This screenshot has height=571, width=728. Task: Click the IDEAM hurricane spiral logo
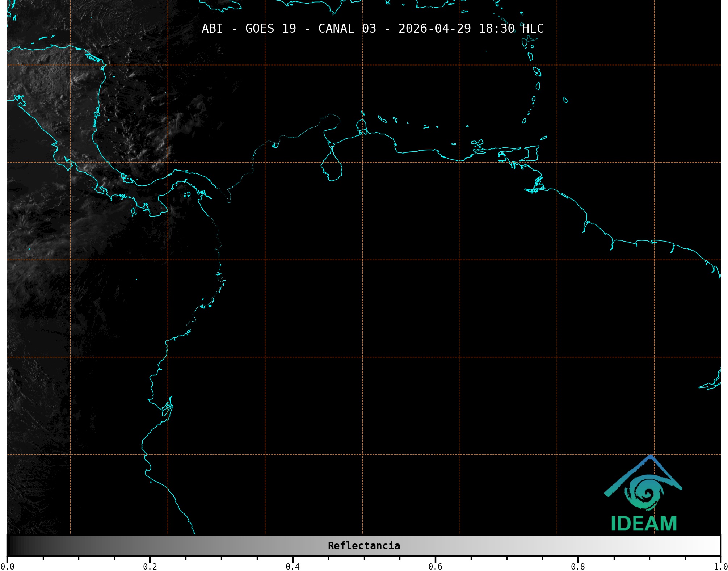[646, 494]
